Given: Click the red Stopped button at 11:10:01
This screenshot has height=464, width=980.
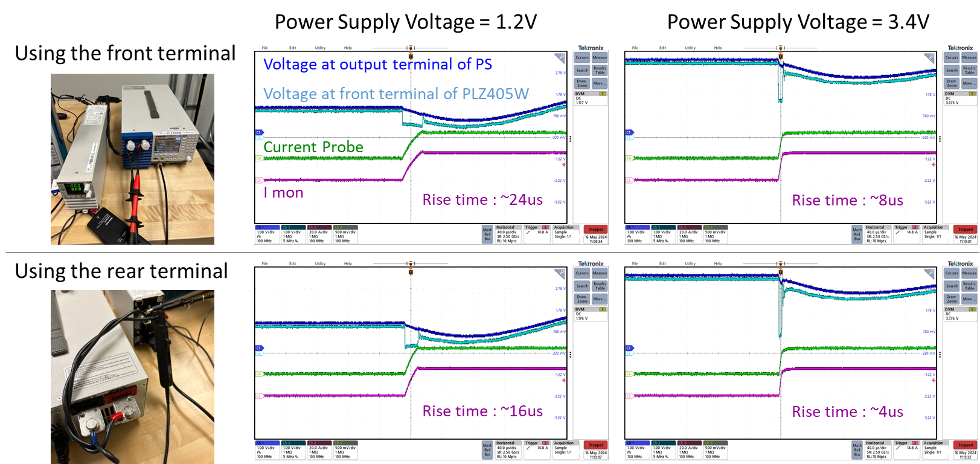Looking at the screenshot, I should coord(966,230).
